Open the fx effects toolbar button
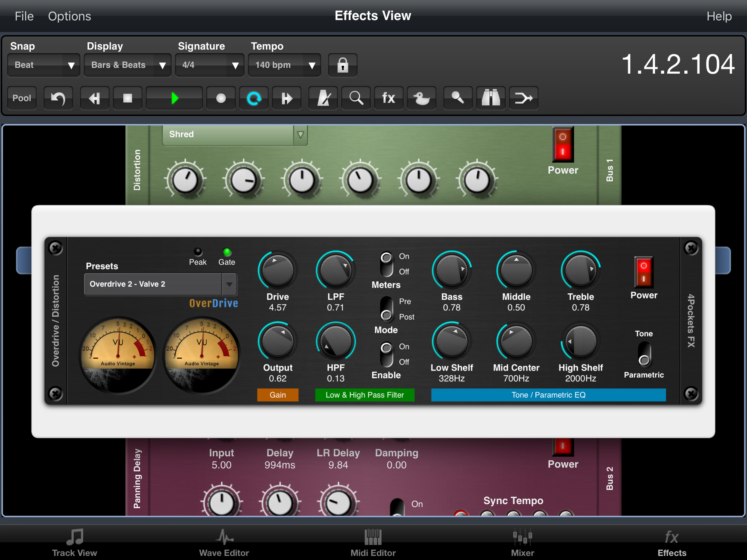The height and width of the screenshot is (560, 747). (x=389, y=98)
